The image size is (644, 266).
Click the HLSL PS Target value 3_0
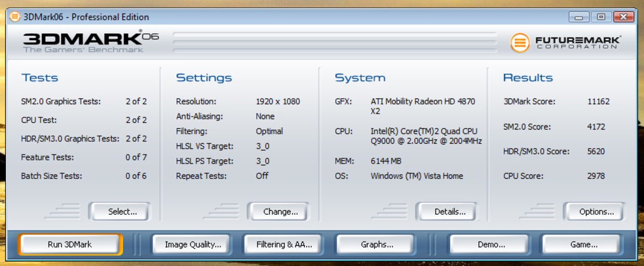click(262, 161)
